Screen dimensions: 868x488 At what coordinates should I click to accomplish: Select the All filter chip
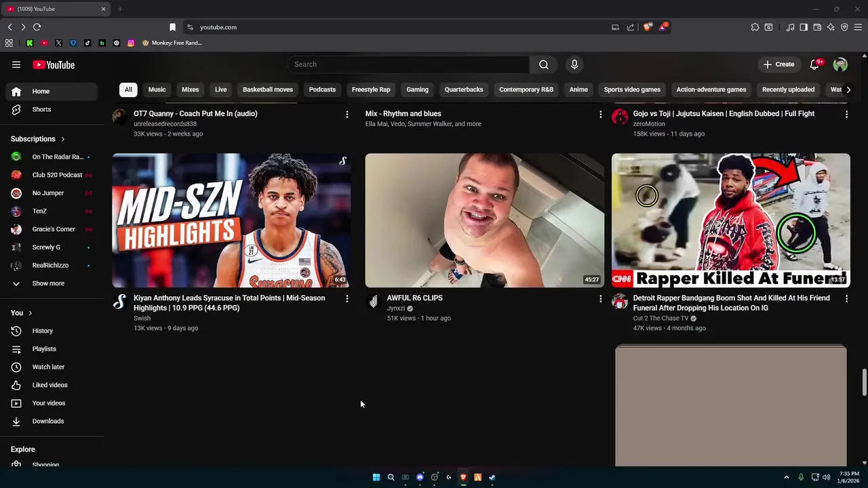128,89
